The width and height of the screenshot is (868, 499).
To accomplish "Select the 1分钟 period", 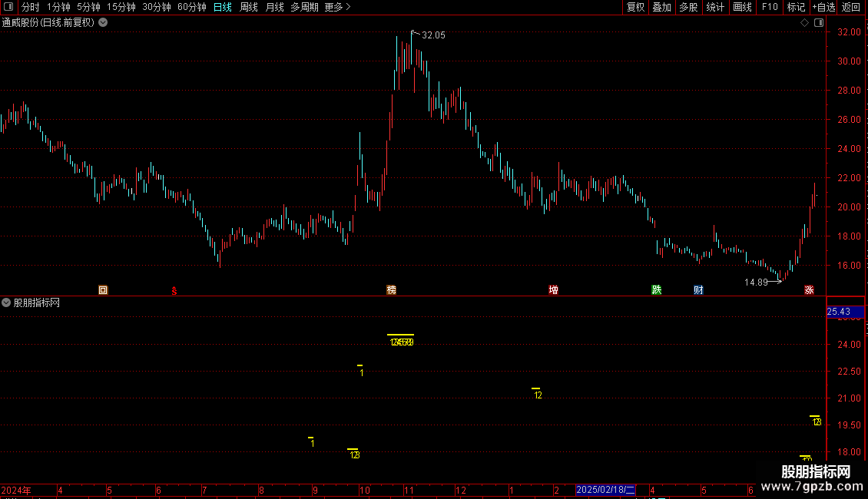I will [x=58, y=7].
